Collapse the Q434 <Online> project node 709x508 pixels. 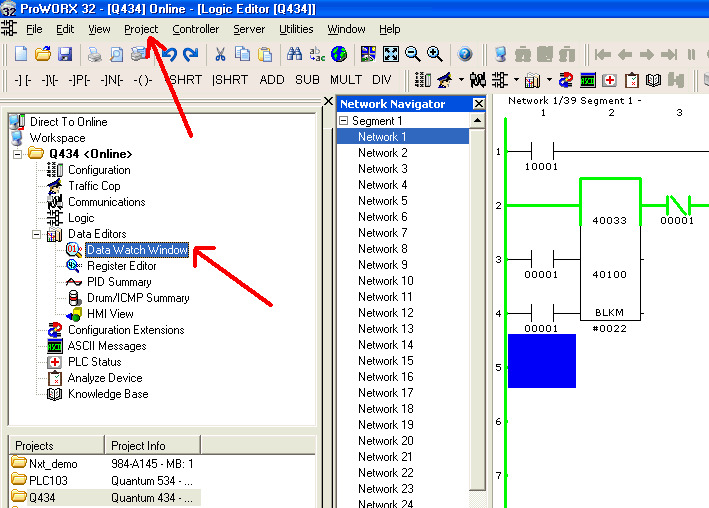[x=18, y=154]
